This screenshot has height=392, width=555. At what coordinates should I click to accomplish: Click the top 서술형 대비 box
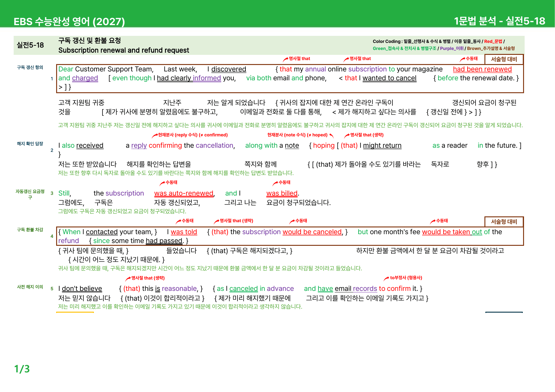click(504, 59)
